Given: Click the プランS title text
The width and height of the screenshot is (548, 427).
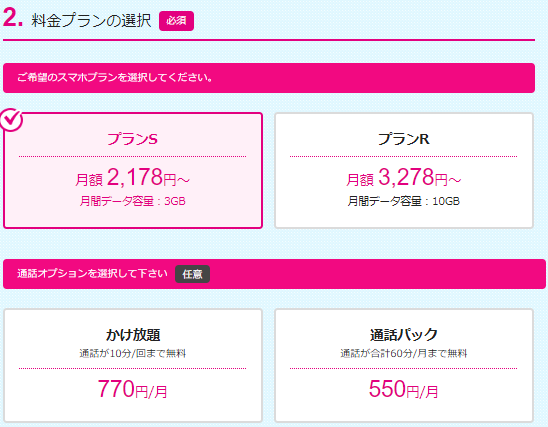Looking at the screenshot, I should (132, 139).
